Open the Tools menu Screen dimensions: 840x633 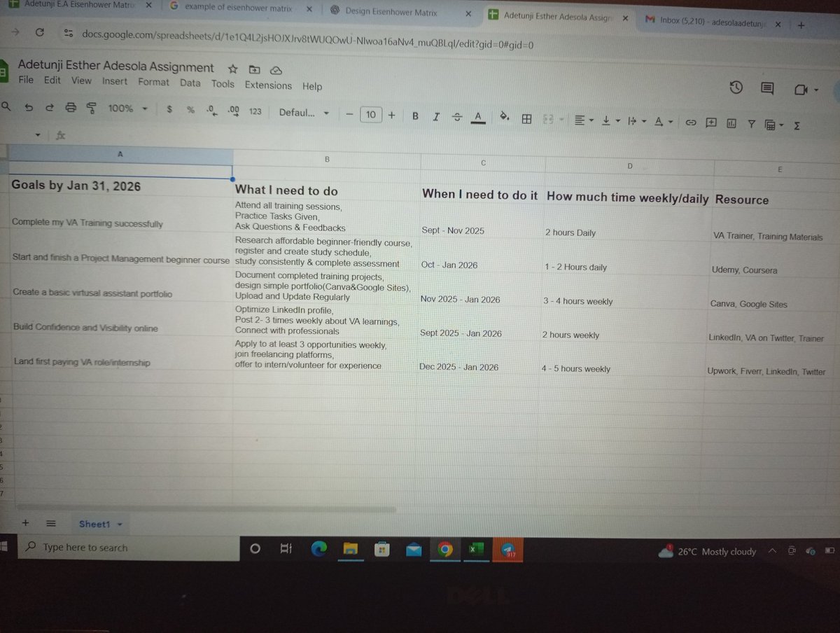click(x=223, y=83)
